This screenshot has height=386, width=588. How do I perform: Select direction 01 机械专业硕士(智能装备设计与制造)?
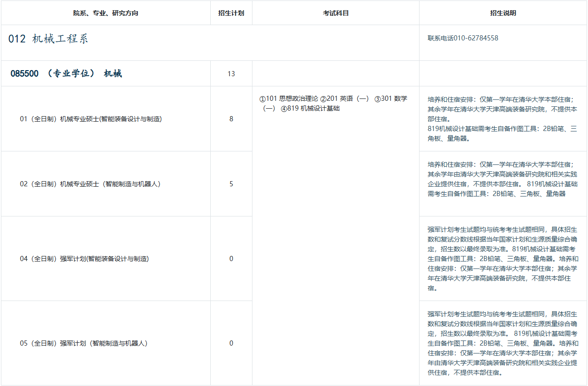[x=90, y=119]
